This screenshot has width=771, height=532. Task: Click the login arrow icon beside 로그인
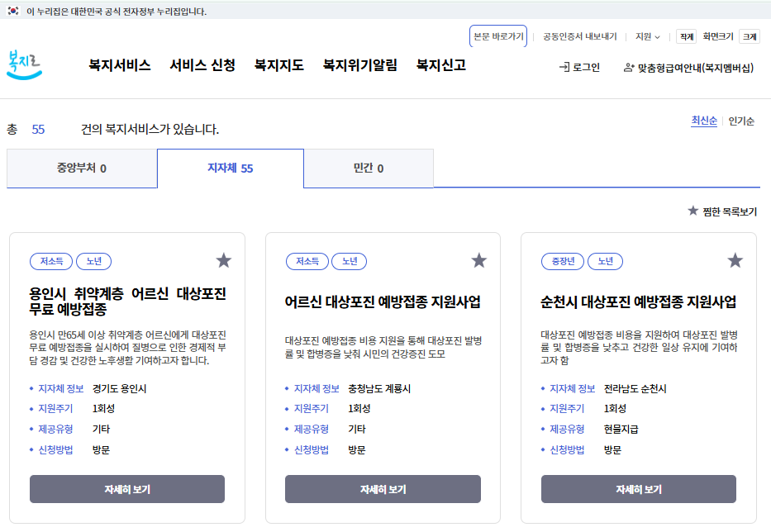565,64
